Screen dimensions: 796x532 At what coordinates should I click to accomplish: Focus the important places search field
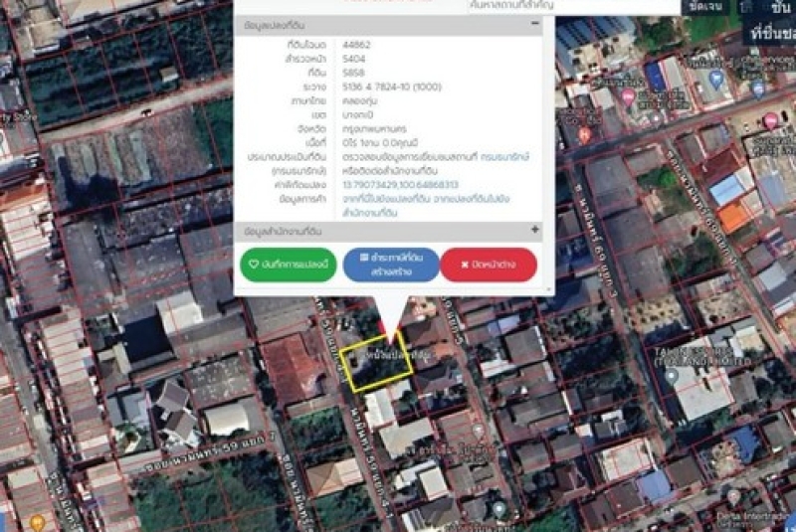click(574, 6)
